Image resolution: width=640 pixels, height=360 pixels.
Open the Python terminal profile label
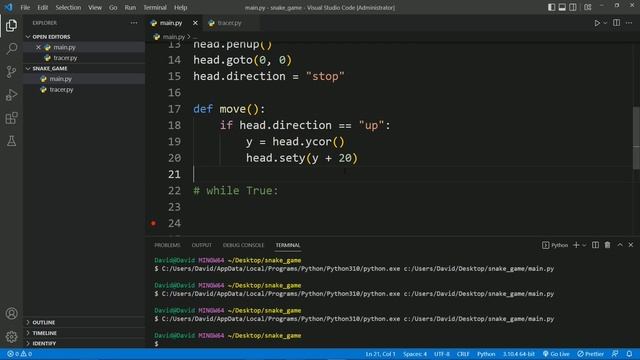tap(555, 245)
